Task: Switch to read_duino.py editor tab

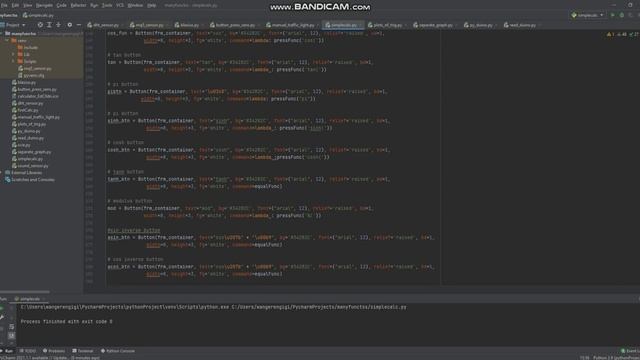Action: (520, 25)
